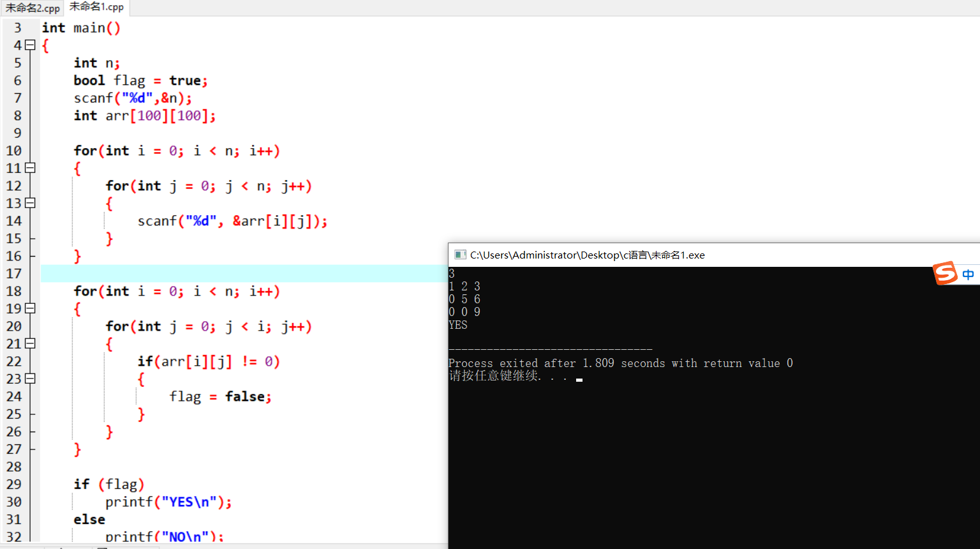Click line number 17 in the gutter
This screenshot has height=549, width=980.
pos(14,274)
